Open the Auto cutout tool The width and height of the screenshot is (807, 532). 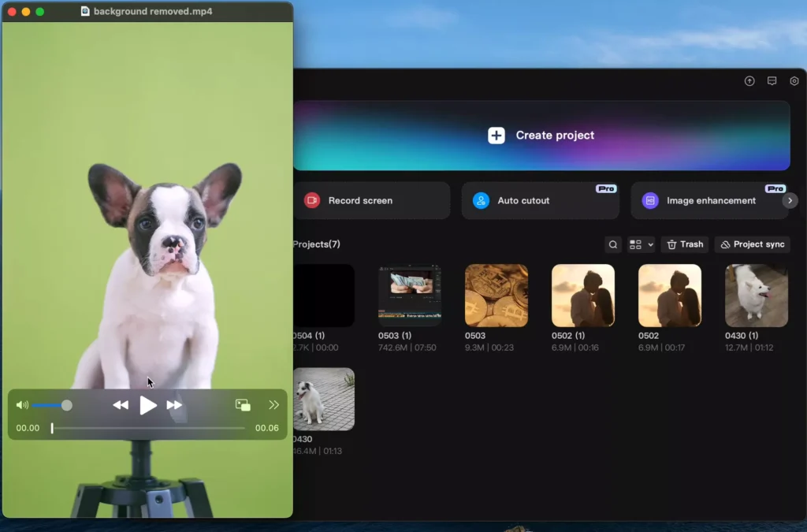541,201
